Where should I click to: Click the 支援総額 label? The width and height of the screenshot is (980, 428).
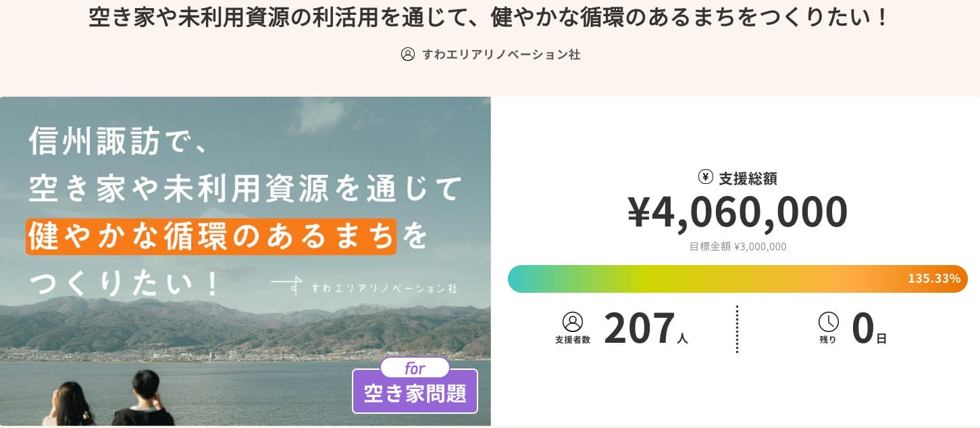point(748,179)
